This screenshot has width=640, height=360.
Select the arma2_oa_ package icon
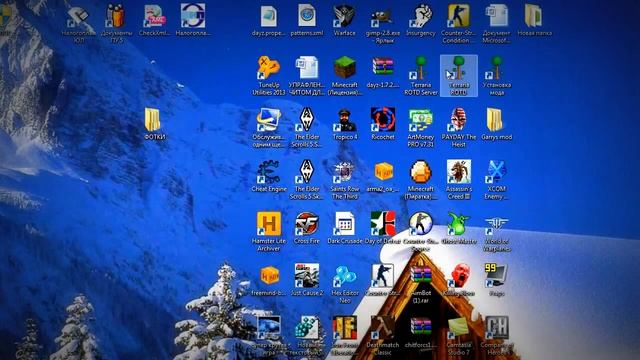(x=382, y=176)
